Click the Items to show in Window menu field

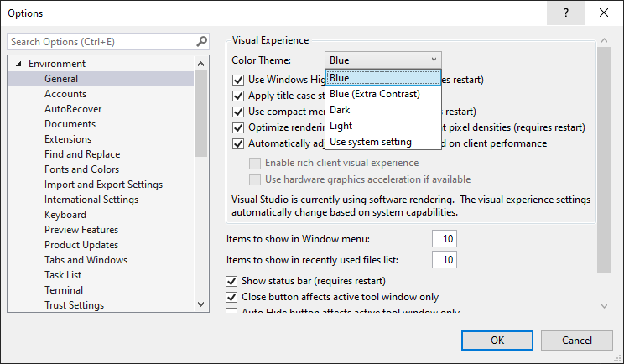[x=444, y=239]
